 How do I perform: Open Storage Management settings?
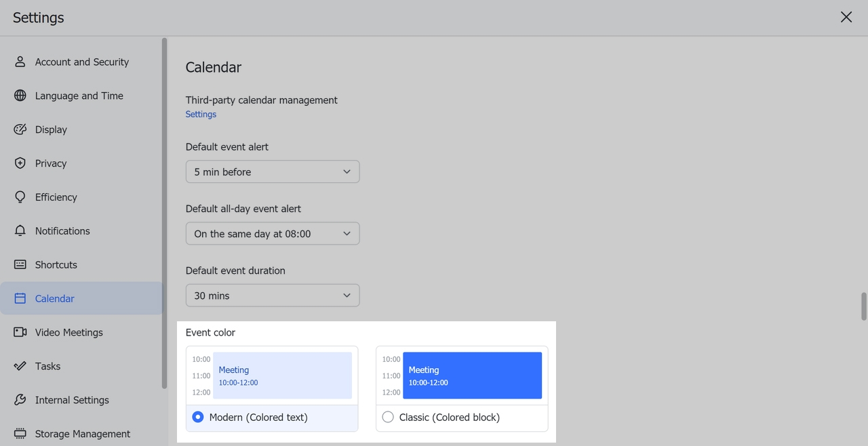[x=82, y=434]
